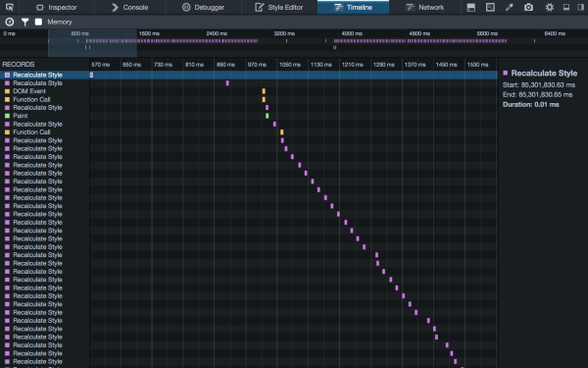Click the Start time detail text
The height and width of the screenshot is (368, 588).
point(539,84)
